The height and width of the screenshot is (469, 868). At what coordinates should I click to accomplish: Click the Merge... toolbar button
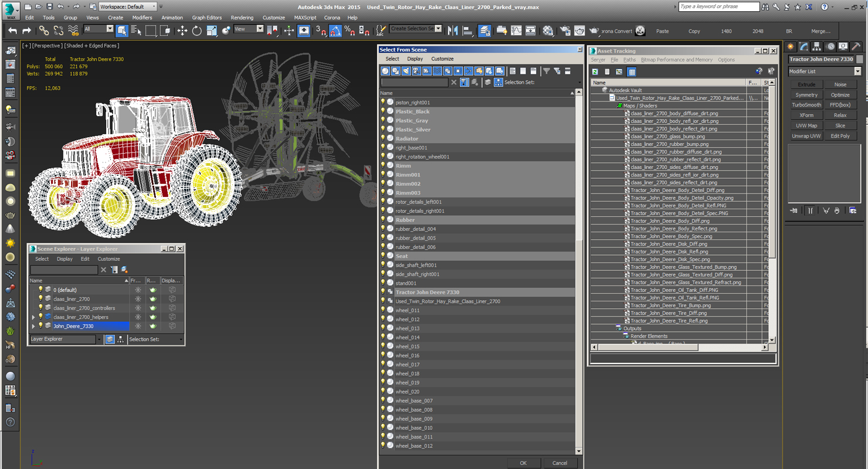point(820,31)
